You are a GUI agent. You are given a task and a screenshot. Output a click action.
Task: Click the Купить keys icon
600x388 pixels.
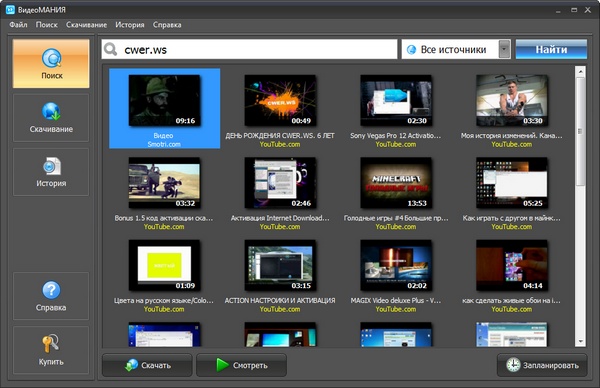pos(51,343)
